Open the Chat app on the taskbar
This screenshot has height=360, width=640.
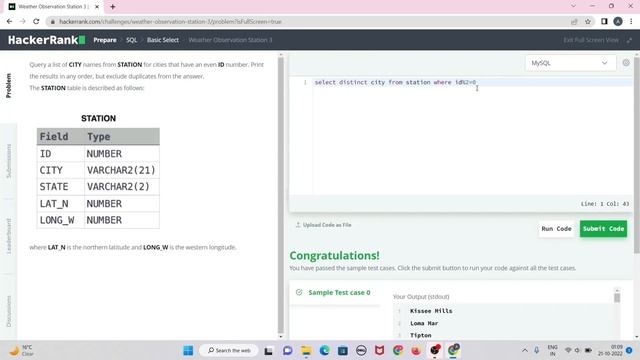click(287, 350)
